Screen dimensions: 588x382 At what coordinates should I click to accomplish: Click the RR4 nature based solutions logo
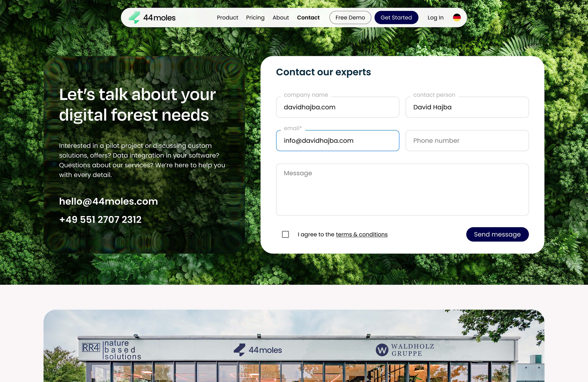coord(112,350)
